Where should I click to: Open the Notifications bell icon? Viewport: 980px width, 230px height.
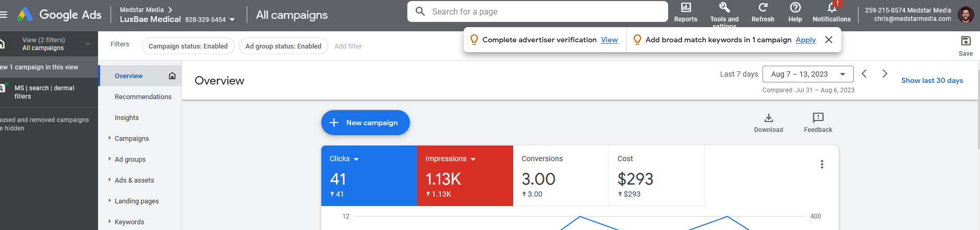coord(832,7)
